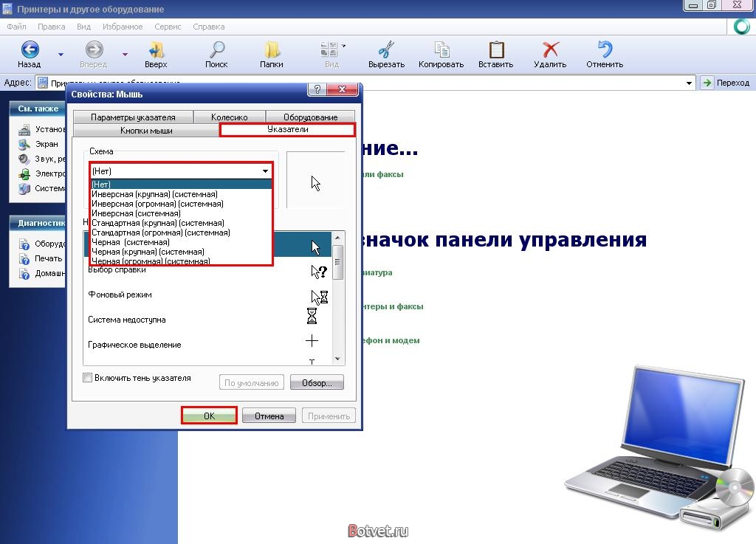Screen dimensions: 756x544
Task: Click the pointer list scrollbar up arrow
Action: tap(337, 238)
